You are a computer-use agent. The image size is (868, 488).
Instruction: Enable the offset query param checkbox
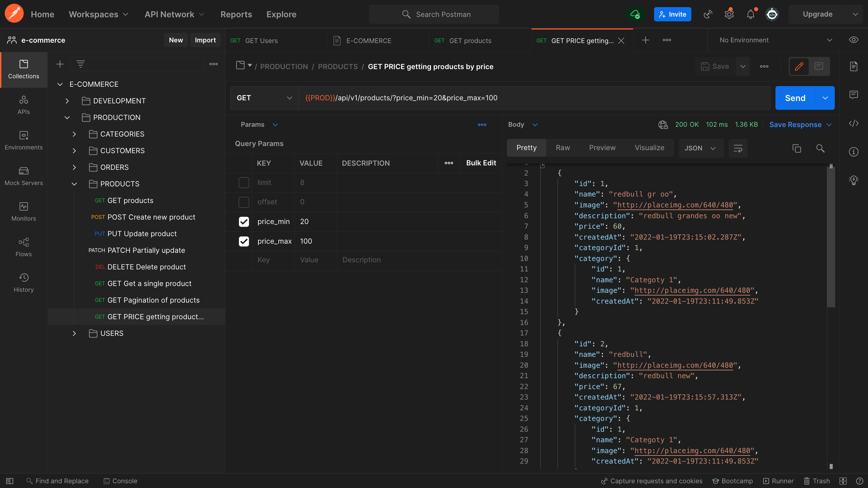tap(244, 202)
